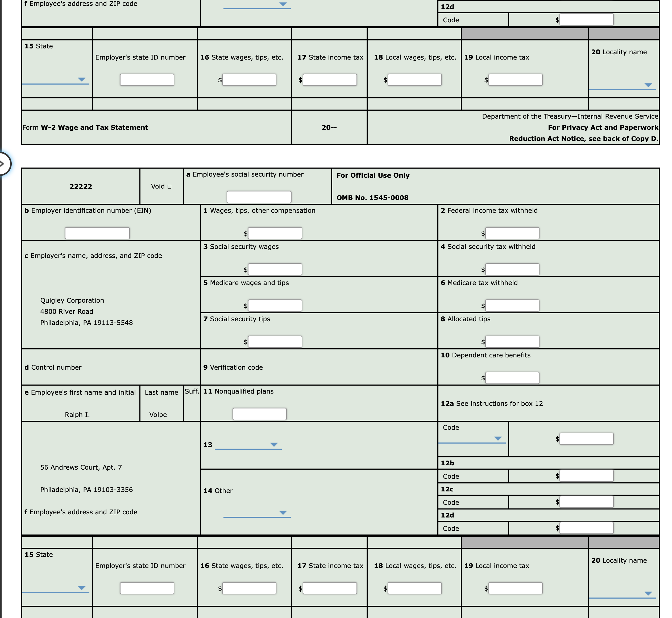672x618 pixels.
Task: Click the Wages, tips, other compensation amount field
Action: pos(275,233)
